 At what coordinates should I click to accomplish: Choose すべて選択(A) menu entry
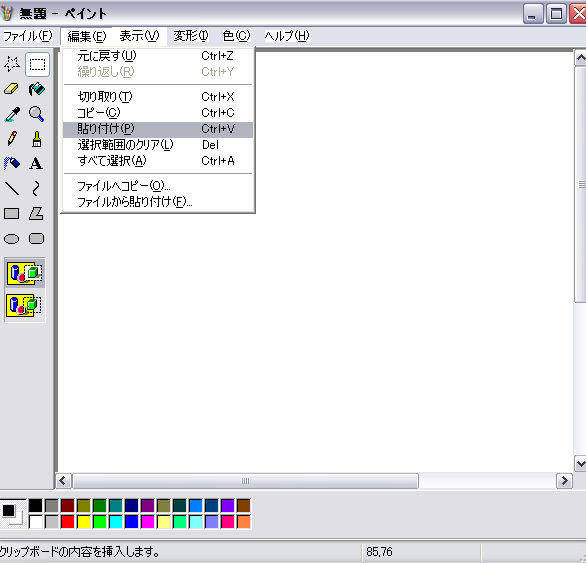[158, 161]
